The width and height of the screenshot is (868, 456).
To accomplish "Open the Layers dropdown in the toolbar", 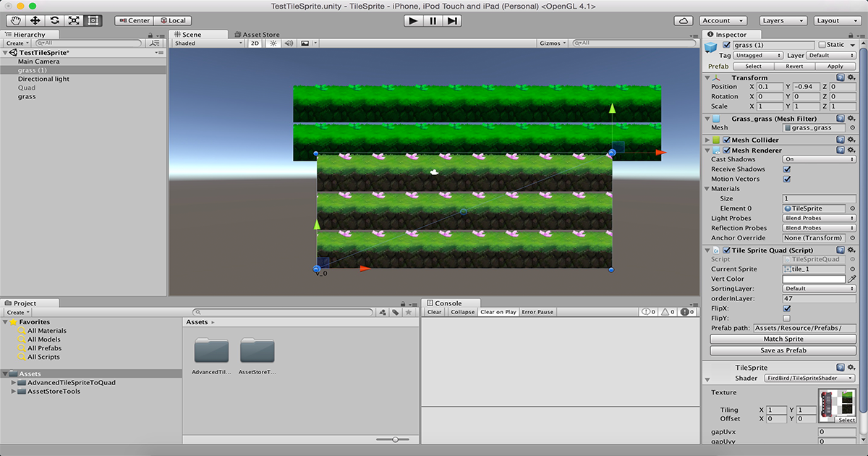I will click(x=783, y=20).
